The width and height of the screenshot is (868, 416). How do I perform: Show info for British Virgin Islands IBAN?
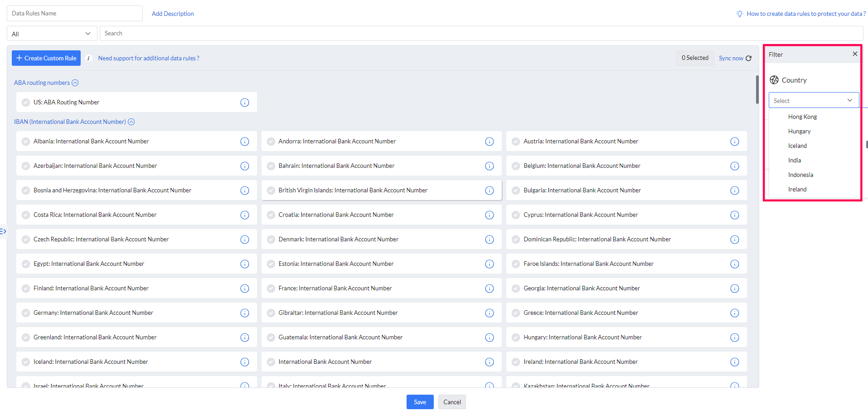click(x=490, y=191)
